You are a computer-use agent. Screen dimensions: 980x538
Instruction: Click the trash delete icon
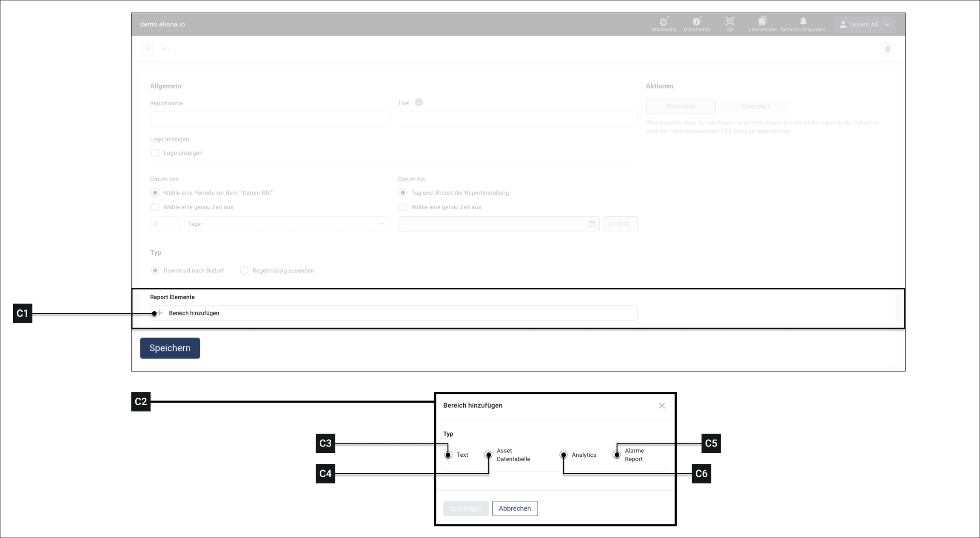(887, 49)
